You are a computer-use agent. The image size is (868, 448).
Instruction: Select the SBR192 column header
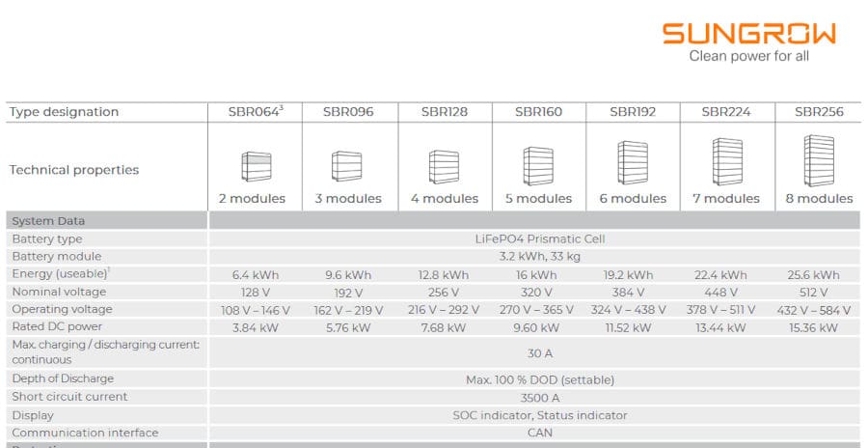(633, 111)
